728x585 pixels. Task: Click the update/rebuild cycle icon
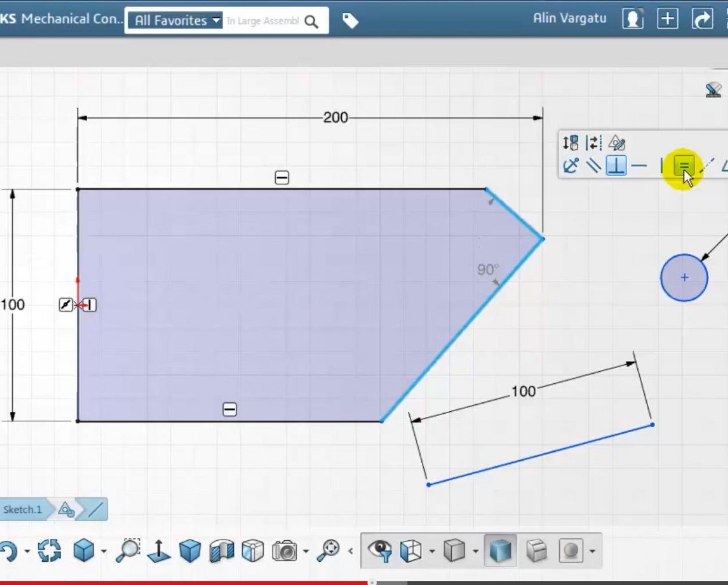[50, 550]
